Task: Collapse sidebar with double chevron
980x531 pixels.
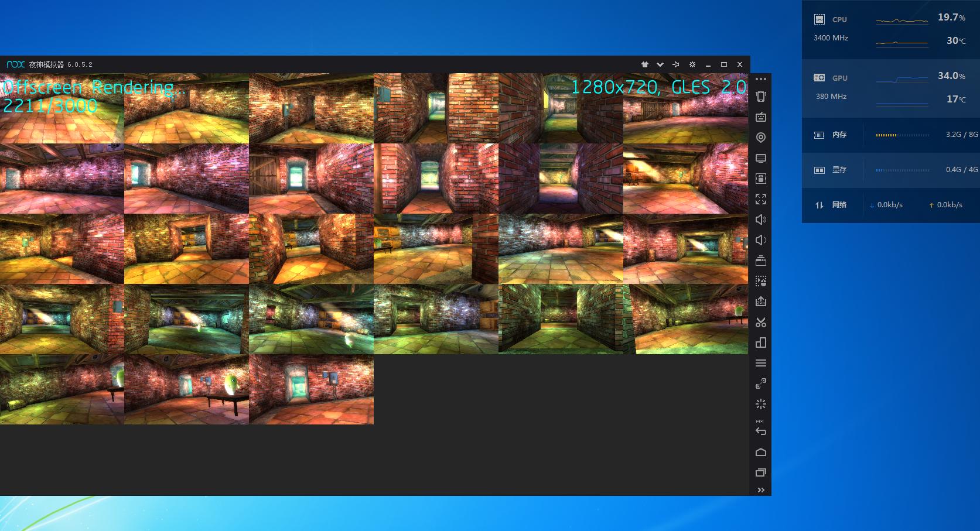Action: point(760,490)
